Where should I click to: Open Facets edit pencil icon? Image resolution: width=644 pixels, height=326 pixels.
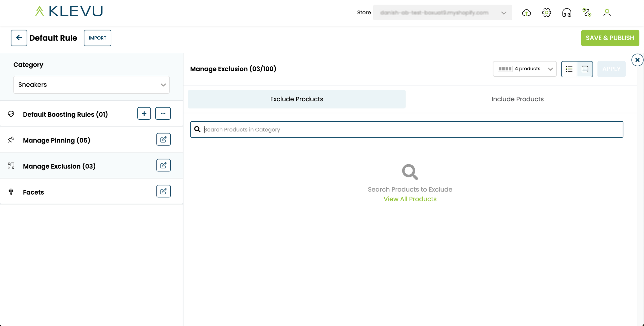tap(163, 191)
